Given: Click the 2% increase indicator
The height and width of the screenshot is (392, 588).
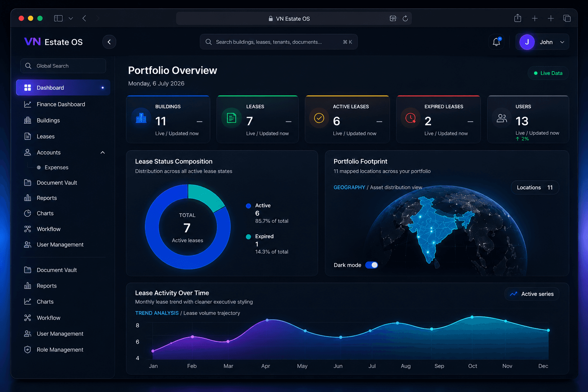Looking at the screenshot, I should click(x=522, y=139).
